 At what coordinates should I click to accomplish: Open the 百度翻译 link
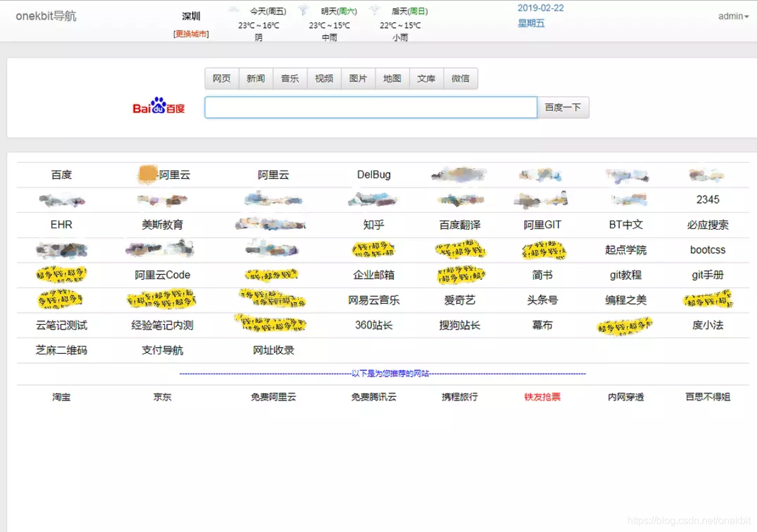pos(460,225)
